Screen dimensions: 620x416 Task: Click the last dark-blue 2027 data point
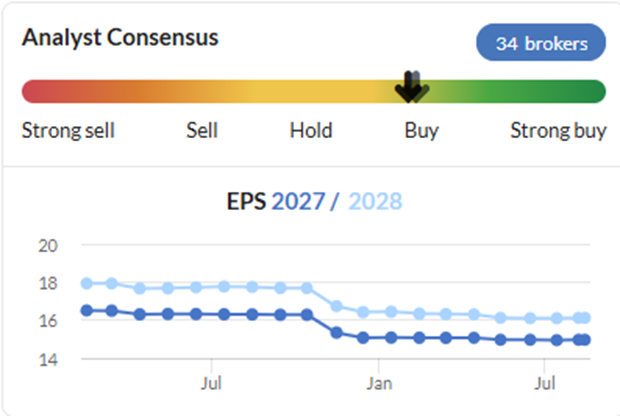pos(585,339)
